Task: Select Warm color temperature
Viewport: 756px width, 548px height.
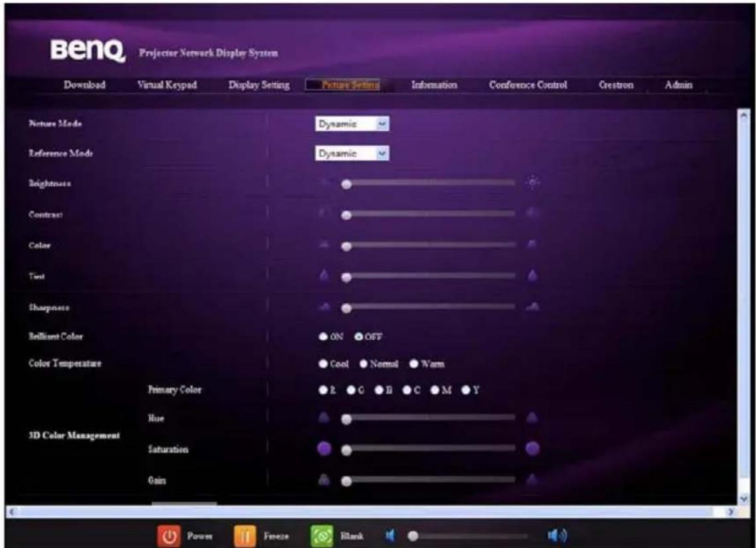Action: tap(414, 364)
